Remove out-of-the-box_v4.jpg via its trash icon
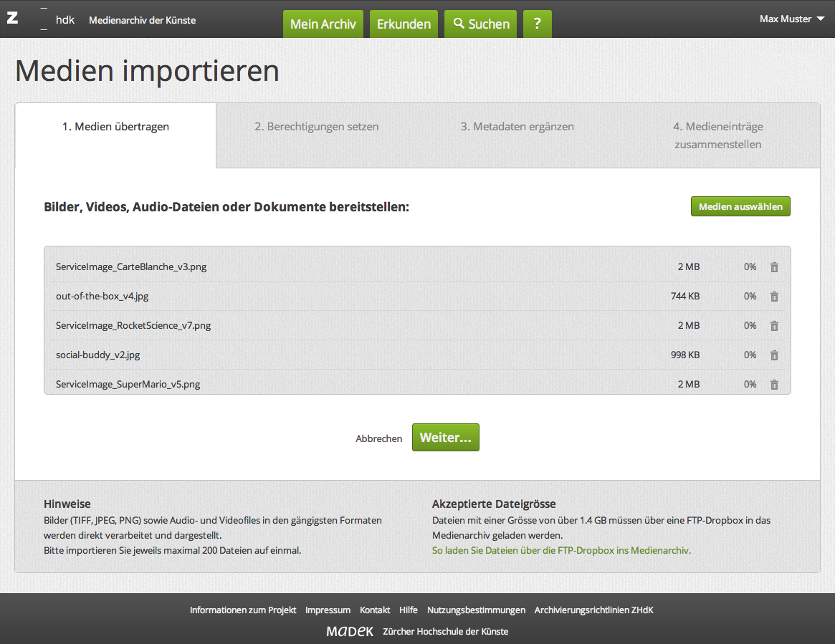Image resolution: width=835 pixels, height=644 pixels. click(x=774, y=297)
